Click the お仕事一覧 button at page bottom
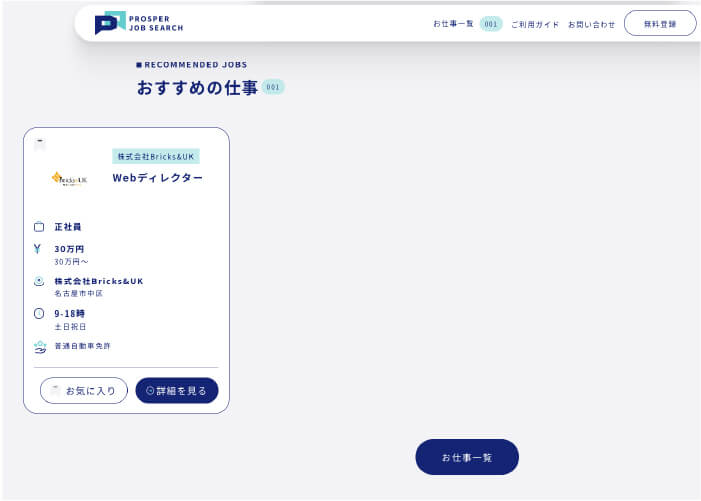Screen dimensions: 701x501 [467, 457]
